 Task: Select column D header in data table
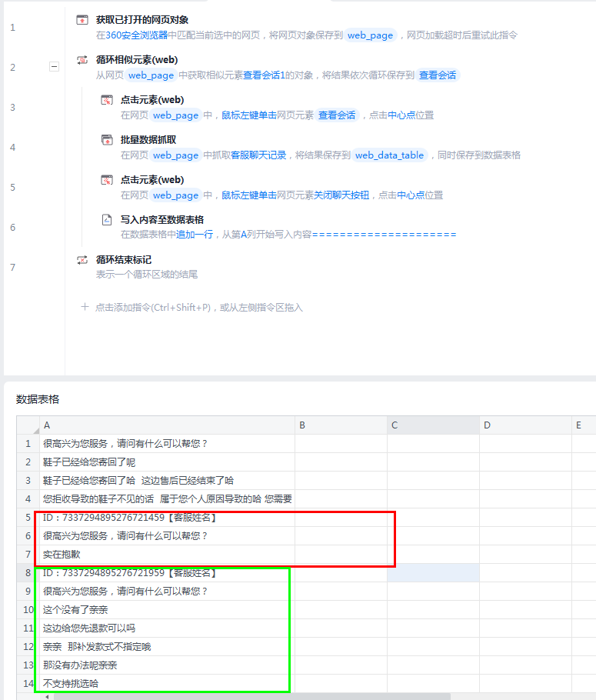526,425
